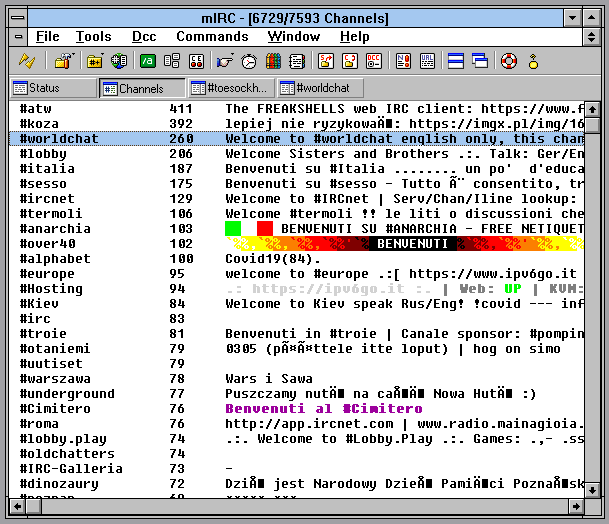609x524 pixels.
Task: Click the vertical scrollbar up arrow
Action: coord(592,110)
